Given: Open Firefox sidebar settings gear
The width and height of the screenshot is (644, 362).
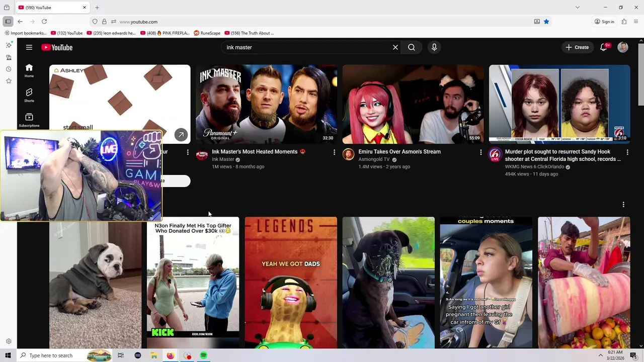Looking at the screenshot, I should pyautogui.click(x=9, y=341).
